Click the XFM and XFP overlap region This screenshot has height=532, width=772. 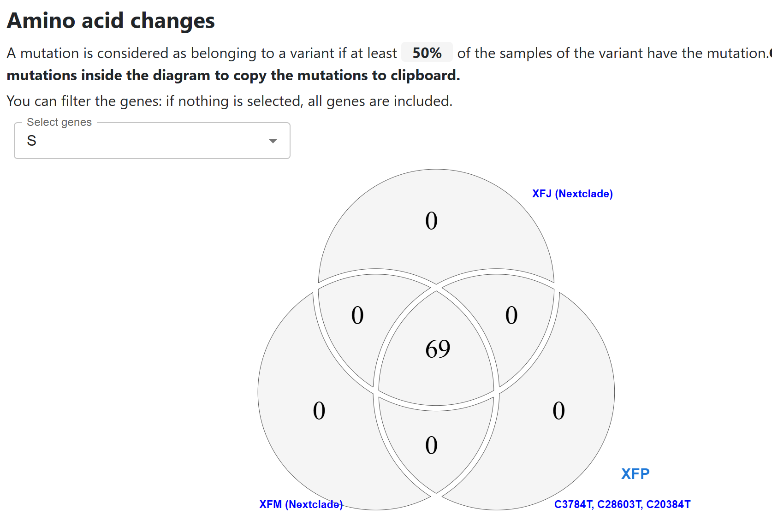[x=432, y=445]
